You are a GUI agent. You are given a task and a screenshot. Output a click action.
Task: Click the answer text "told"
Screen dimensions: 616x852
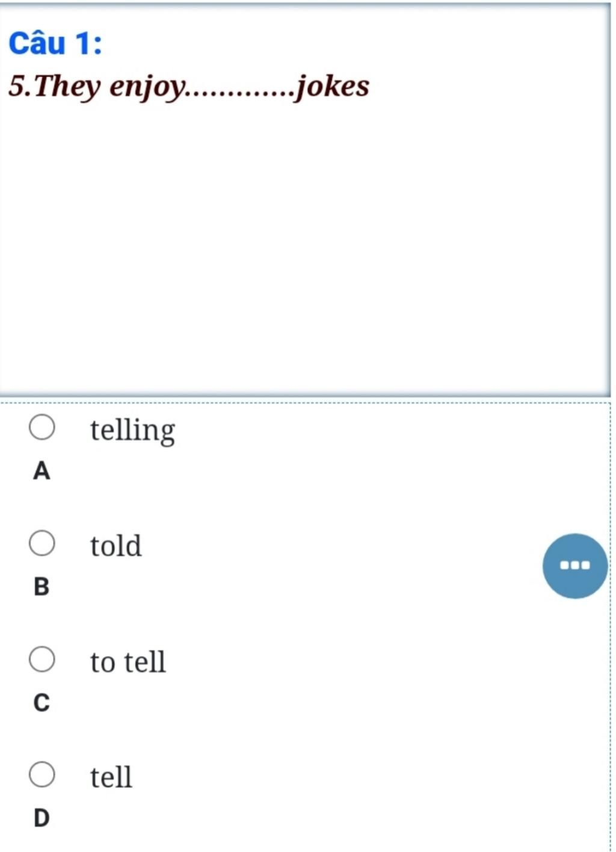click(x=116, y=546)
